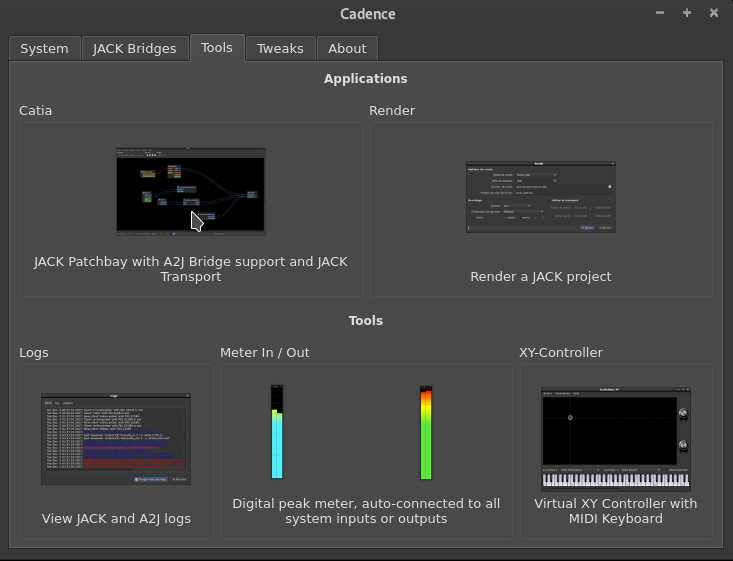Viewport: 733px width, 561px height.
Task: Close the Cadence window
Action: coord(714,13)
